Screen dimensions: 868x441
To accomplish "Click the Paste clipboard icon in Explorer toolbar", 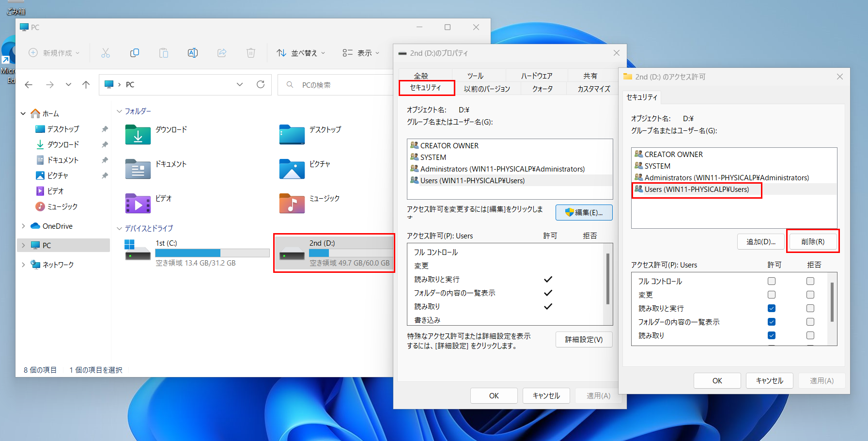I will click(x=164, y=53).
